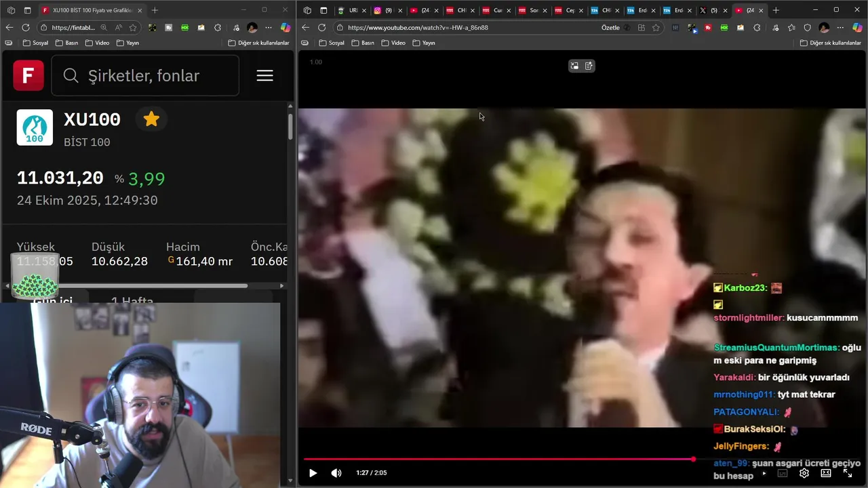The image size is (868, 488).
Task: Reload the YouTube page
Action: 321,27
